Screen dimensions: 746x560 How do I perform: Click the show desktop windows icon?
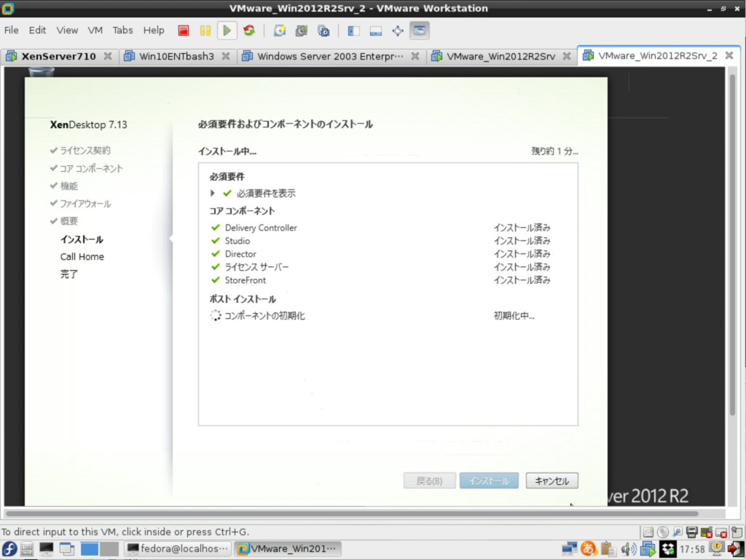(66, 549)
